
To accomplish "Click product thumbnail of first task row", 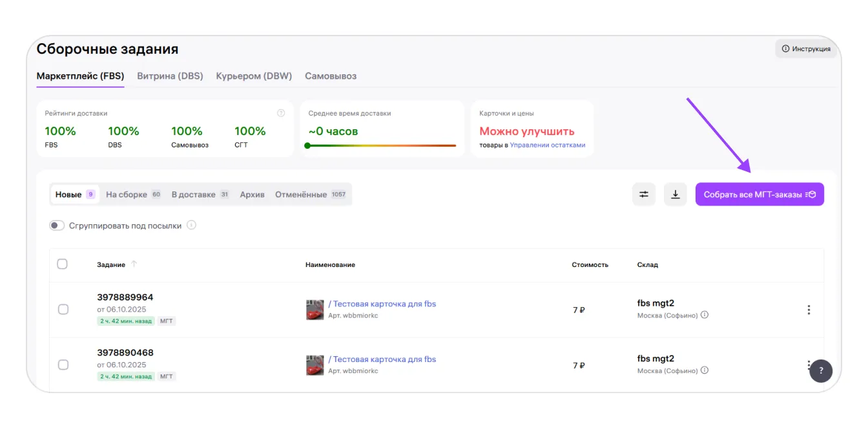I will coord(315,310).
